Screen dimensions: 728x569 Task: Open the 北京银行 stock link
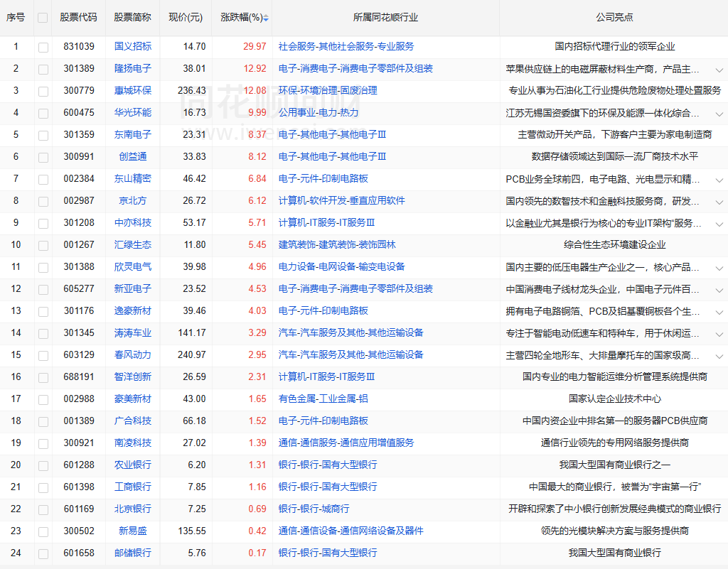pos(133,509)
